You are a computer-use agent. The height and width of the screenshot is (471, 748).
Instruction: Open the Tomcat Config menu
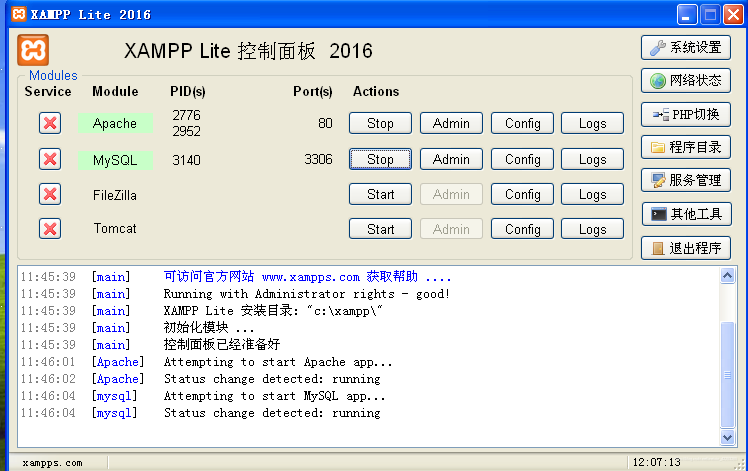pos(522,229)
